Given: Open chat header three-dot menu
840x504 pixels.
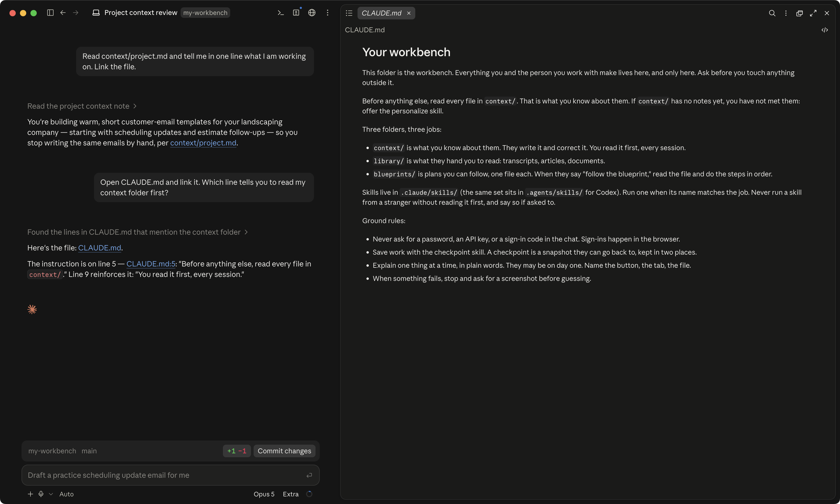Looking at the screenshot, I should point(327,13).
